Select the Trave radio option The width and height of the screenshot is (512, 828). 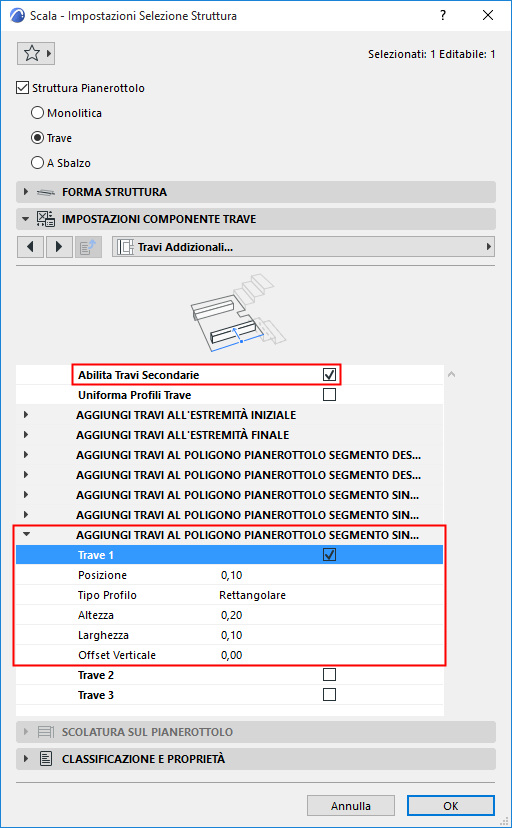37,138
